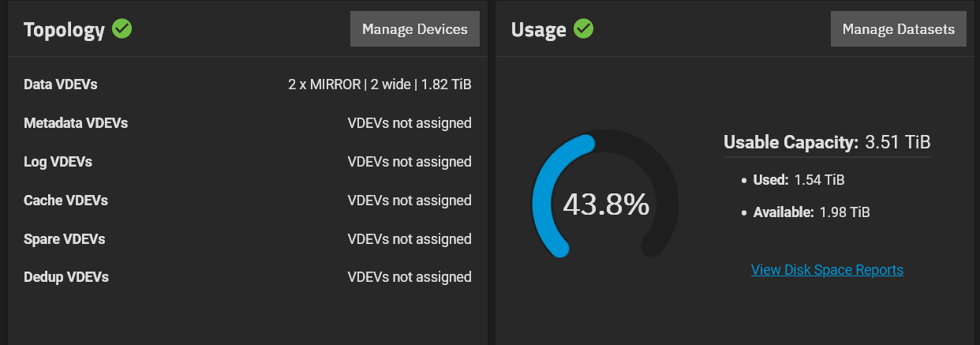Select the Data VDEVs row label

coord(61,84)
